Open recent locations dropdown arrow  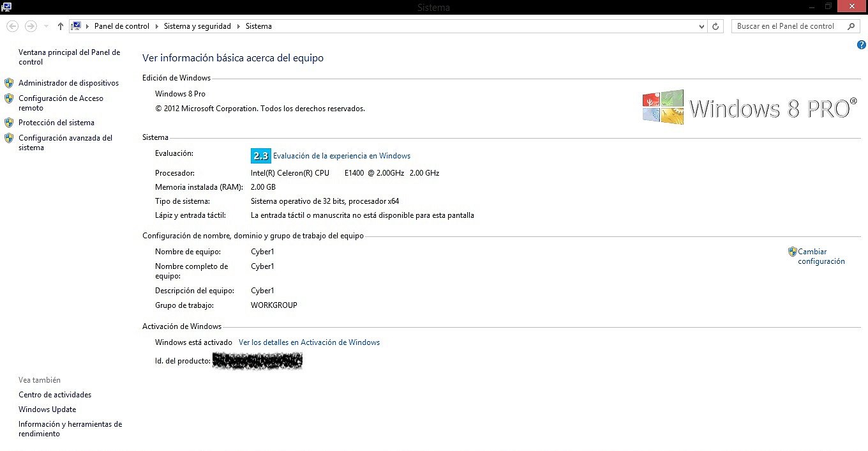coord(46,26)
